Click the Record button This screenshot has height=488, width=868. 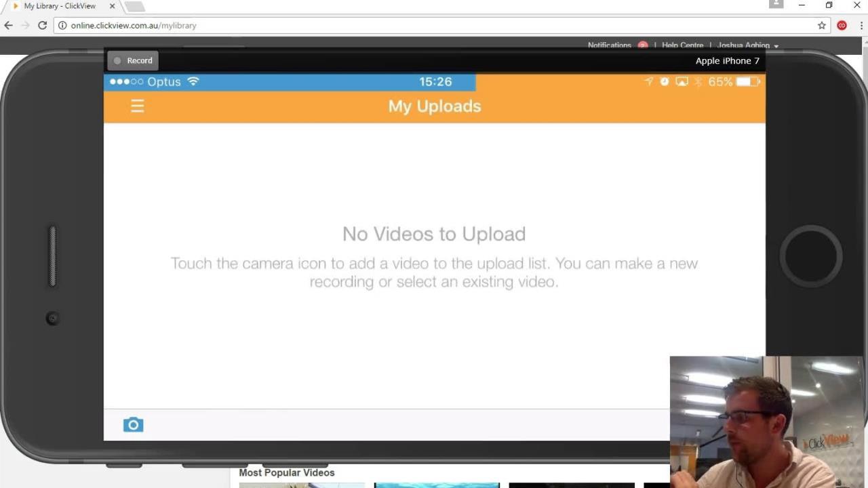pos(133,60)
